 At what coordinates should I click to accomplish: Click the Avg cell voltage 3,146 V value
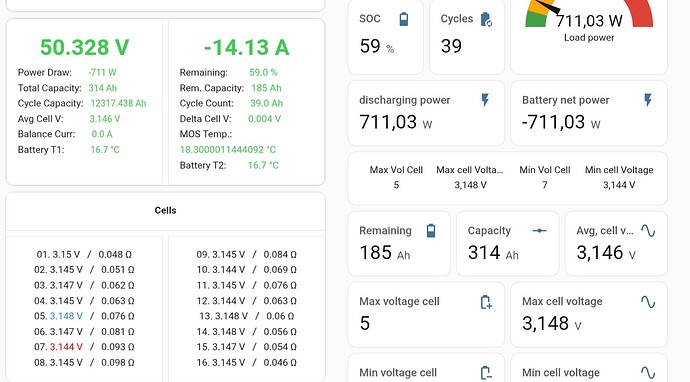606,253
